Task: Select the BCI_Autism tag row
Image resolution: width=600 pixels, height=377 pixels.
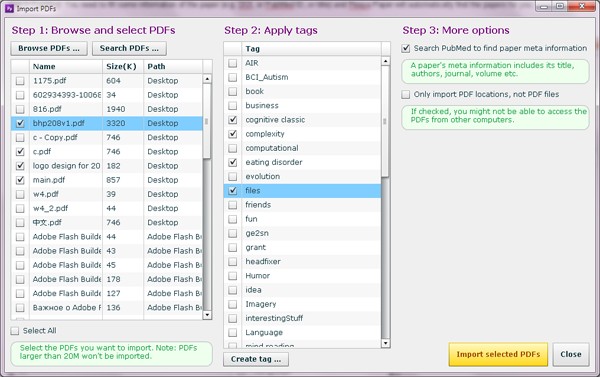Action: click(x=302, y=77)
